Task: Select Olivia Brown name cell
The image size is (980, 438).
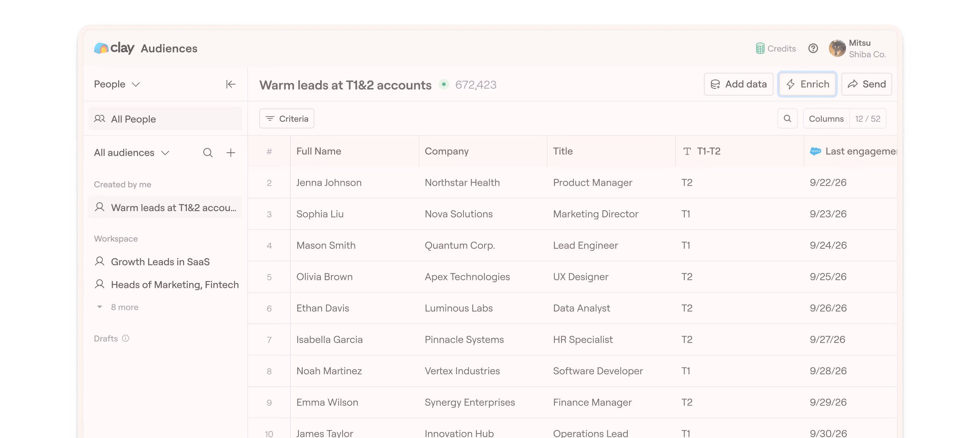Action: [354, 277]
